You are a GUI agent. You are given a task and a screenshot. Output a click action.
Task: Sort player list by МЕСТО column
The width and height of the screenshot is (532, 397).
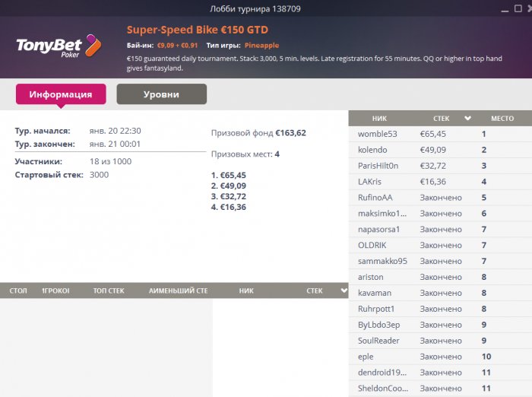tap(502, 119)
